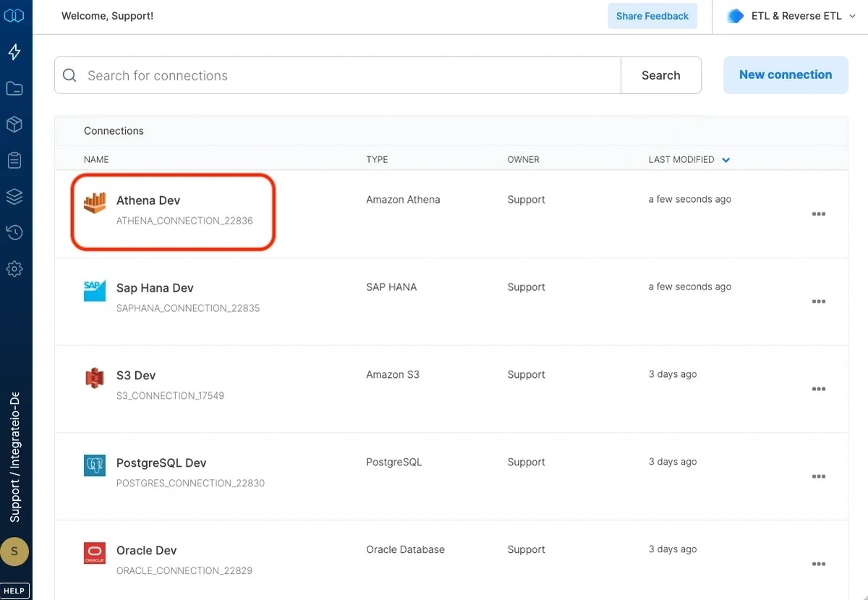Click the Amazon Athena icon beside Athena Dev
Image resolution: width=868 pixels, height=600 pixels.
96,203
